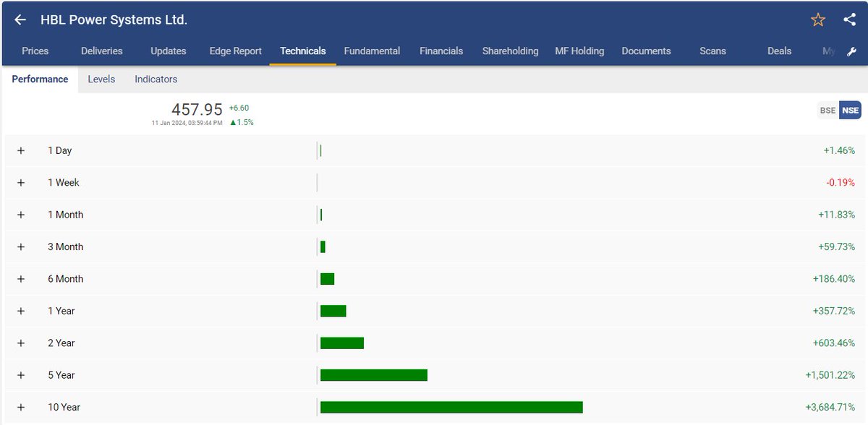Click the +6.60 price change value
The height and width of the screenshot is (425, 868).
(x=239, y=108)
